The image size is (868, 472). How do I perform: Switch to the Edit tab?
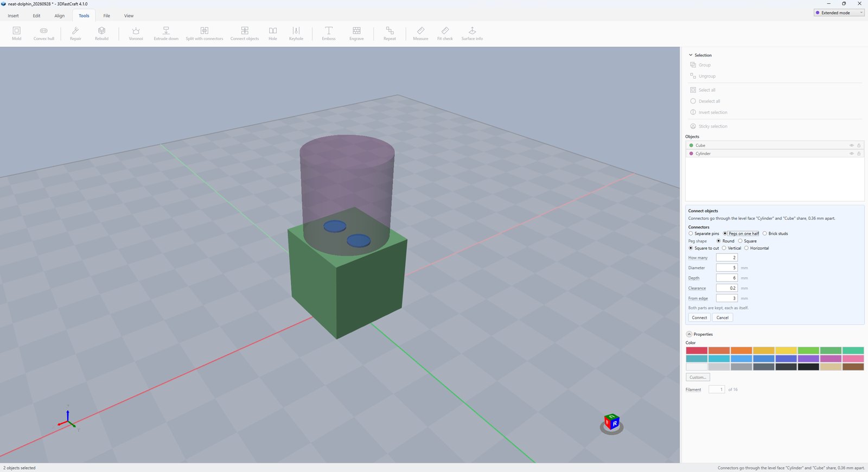[x=36, y=16]
